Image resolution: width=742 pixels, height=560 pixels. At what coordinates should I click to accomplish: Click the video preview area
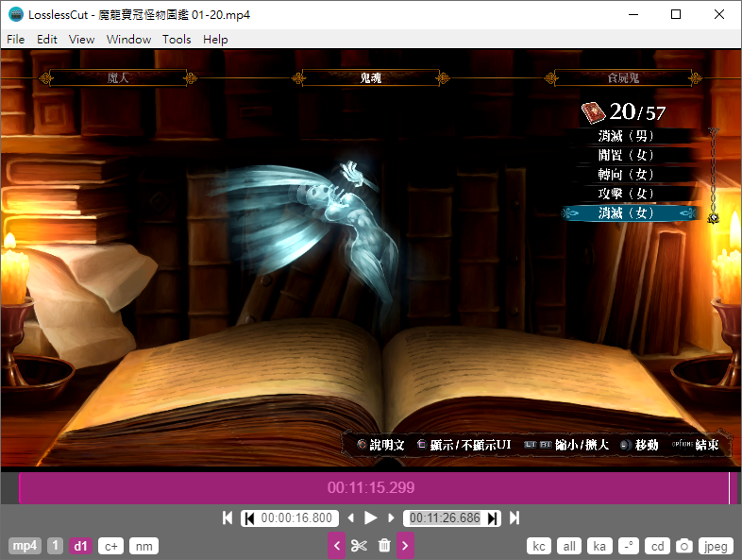pos(371,258)
